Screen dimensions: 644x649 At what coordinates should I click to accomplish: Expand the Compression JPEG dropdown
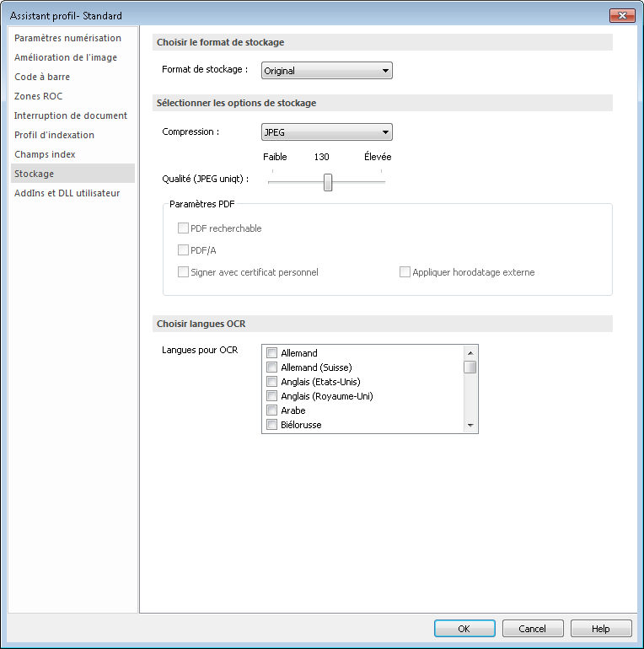coord(326,132)
